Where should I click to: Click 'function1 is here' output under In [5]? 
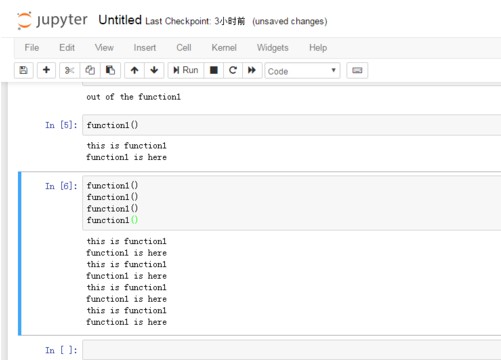pos(126,157)
